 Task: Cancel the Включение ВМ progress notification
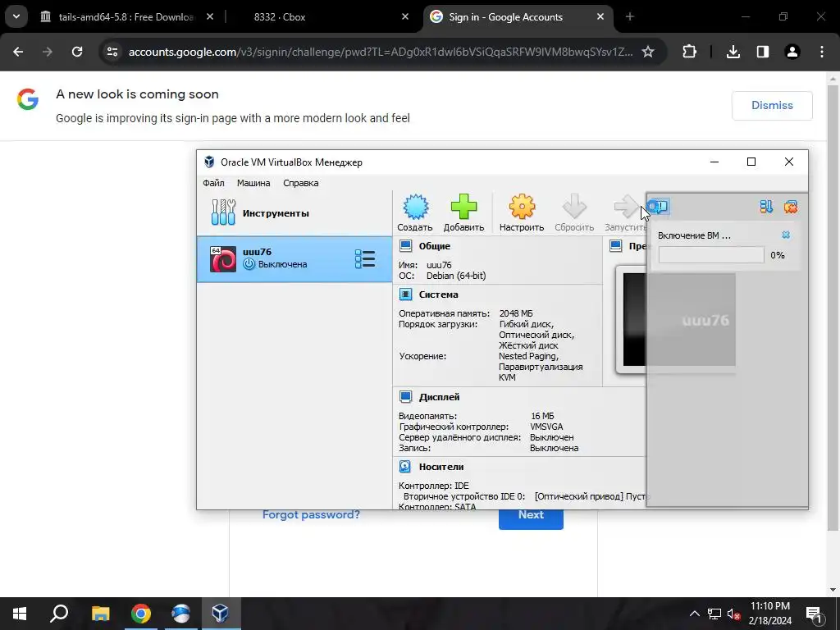785,235
